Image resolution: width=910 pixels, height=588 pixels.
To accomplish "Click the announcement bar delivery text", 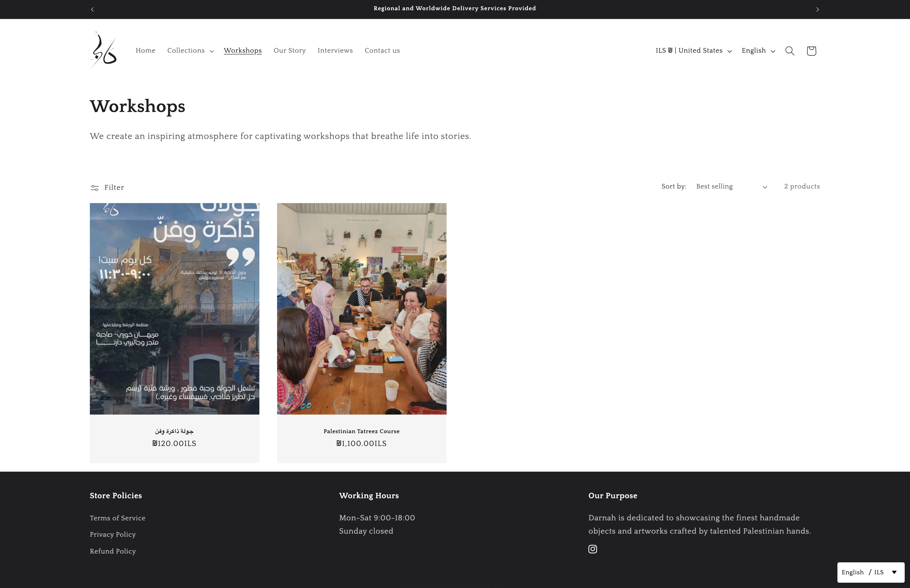I will coord(454,8).
